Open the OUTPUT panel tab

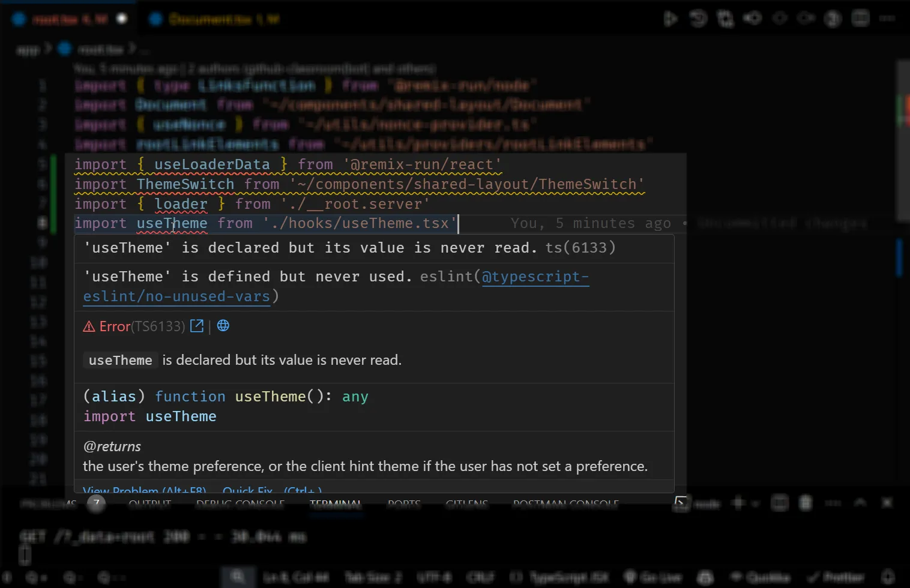(149, 504)
